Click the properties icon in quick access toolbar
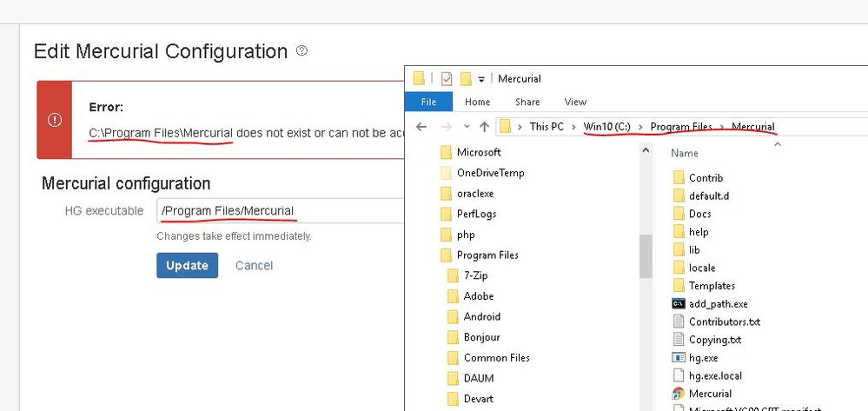Screen dimensions: 868x411 [x=447, y=79]
